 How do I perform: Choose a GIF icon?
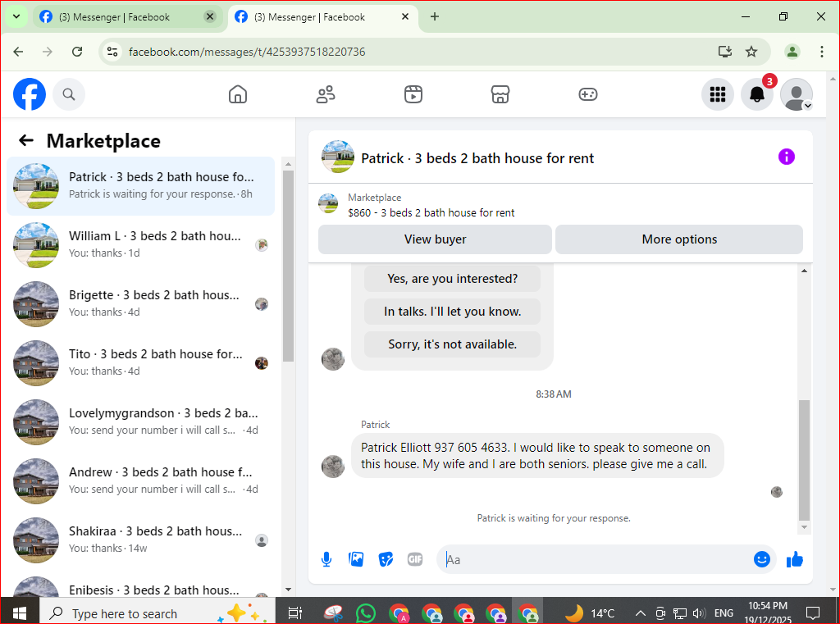pyautogui.click(x=415, y=560)
